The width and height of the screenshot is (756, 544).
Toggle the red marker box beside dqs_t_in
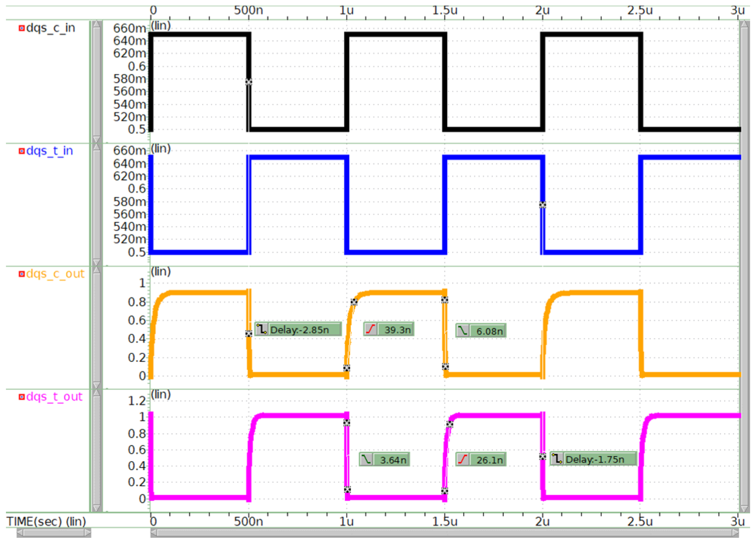click(22, 151)
